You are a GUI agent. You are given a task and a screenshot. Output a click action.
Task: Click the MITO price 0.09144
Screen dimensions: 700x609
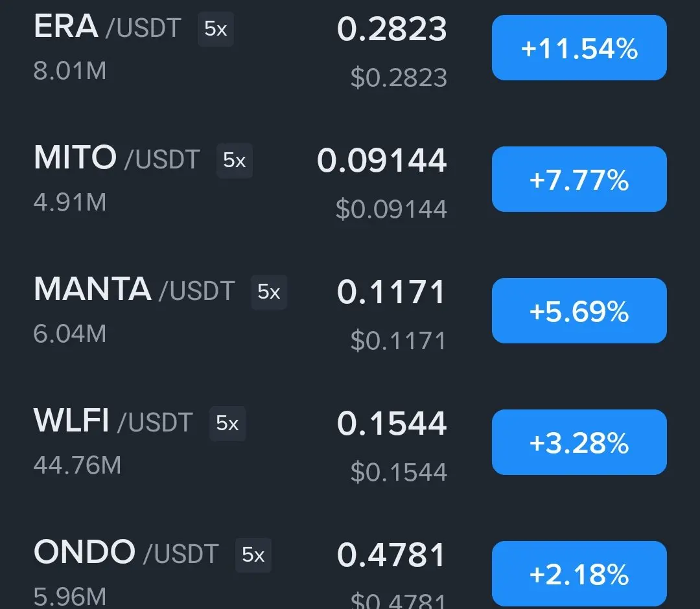[x=382, y=161]
